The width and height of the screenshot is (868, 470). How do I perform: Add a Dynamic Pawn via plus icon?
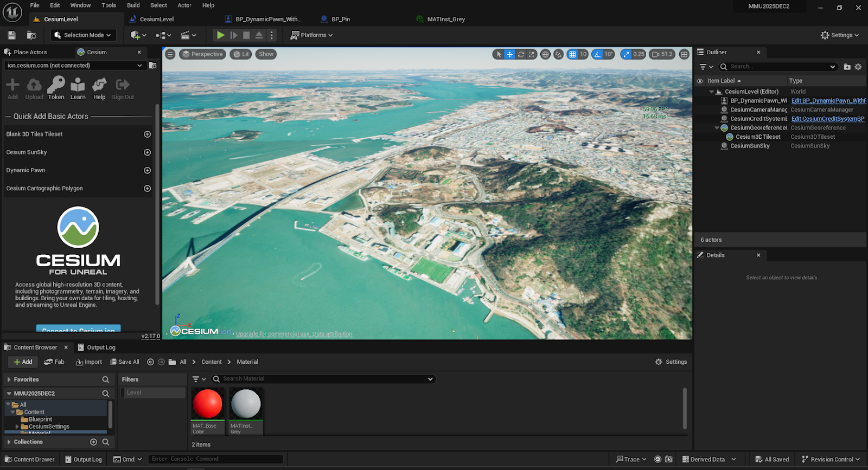(147, 170)
